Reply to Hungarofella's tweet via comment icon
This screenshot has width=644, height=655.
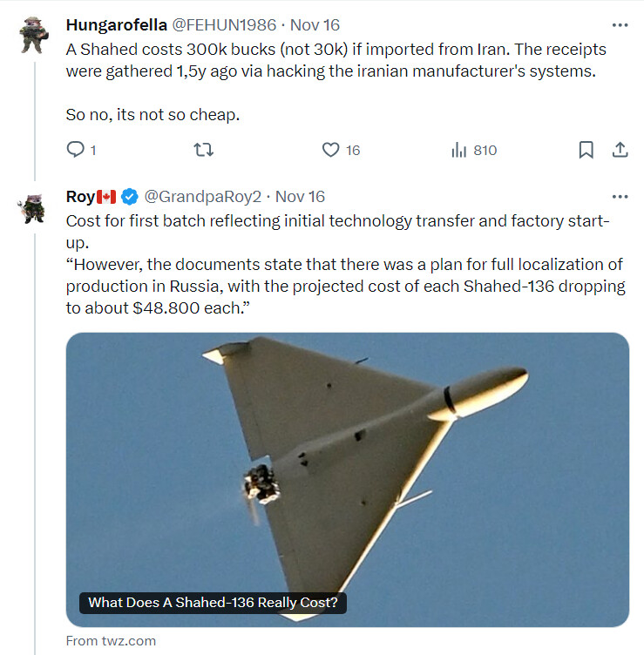pyautogui.click(x=76, y=150)
